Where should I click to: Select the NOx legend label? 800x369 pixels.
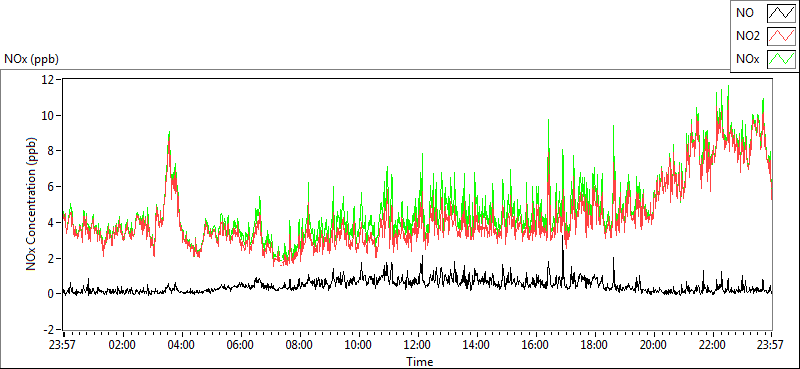748,59
